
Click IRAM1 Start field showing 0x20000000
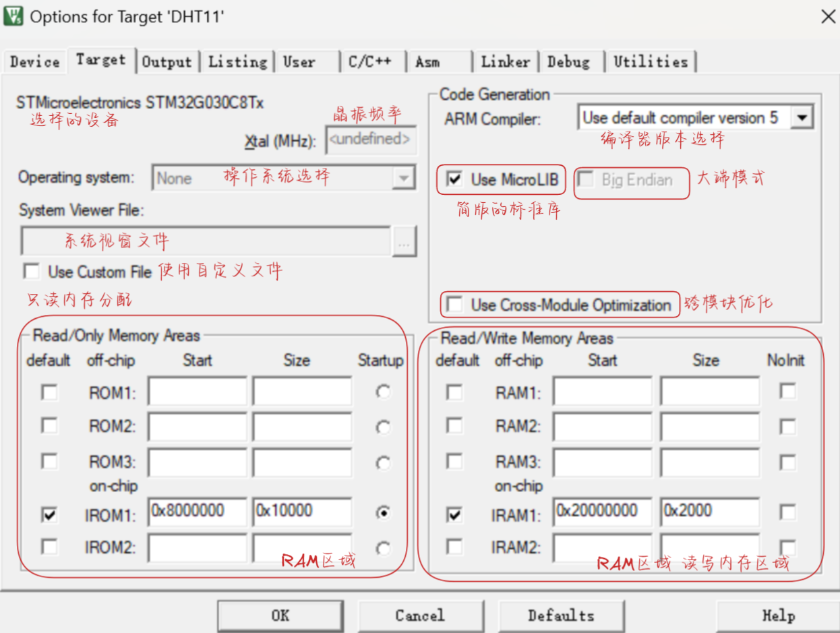603,512
